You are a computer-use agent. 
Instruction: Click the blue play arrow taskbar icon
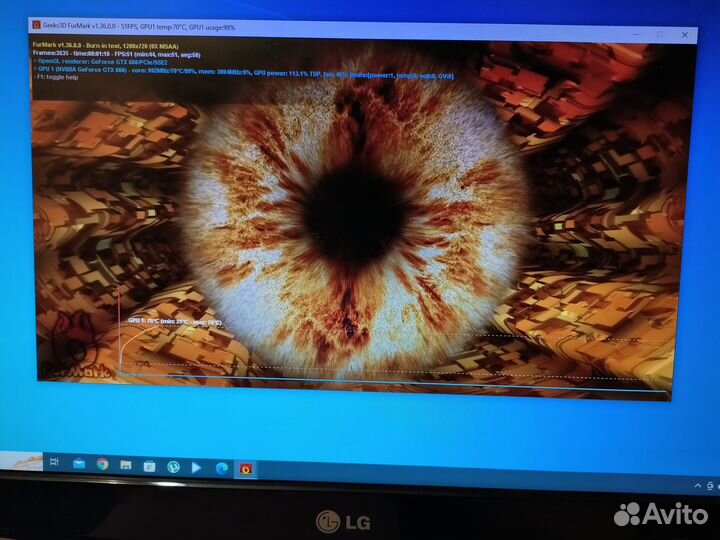click(197, 467)
